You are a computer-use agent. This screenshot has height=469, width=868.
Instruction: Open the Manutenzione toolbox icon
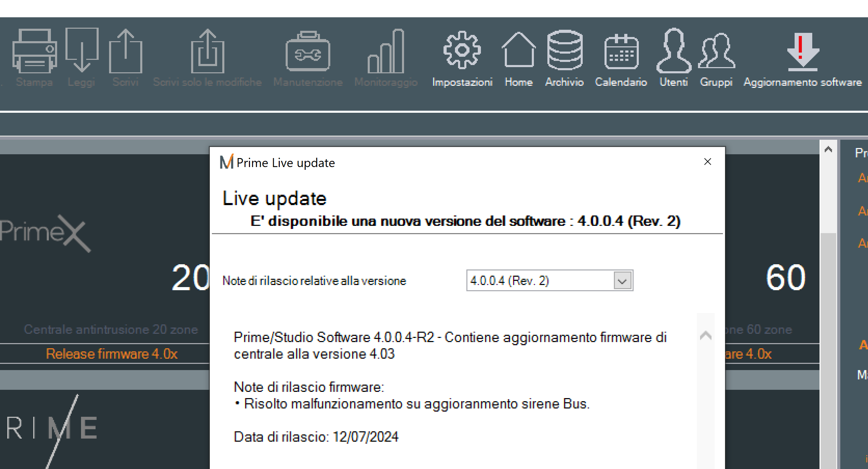(x=308, y=51)
